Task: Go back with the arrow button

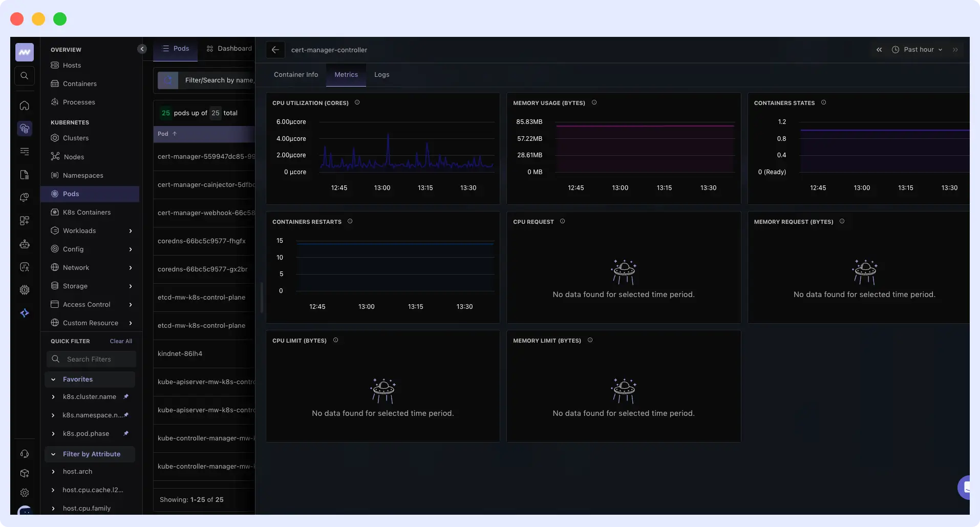Action: (275, 50)
